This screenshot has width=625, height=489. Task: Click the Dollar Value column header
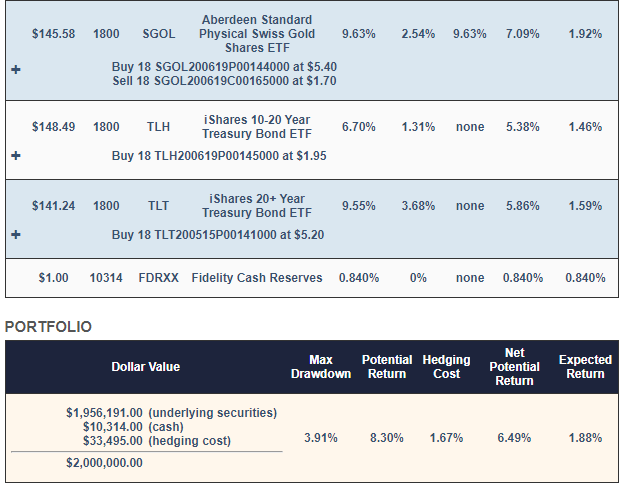coord(146,367)
